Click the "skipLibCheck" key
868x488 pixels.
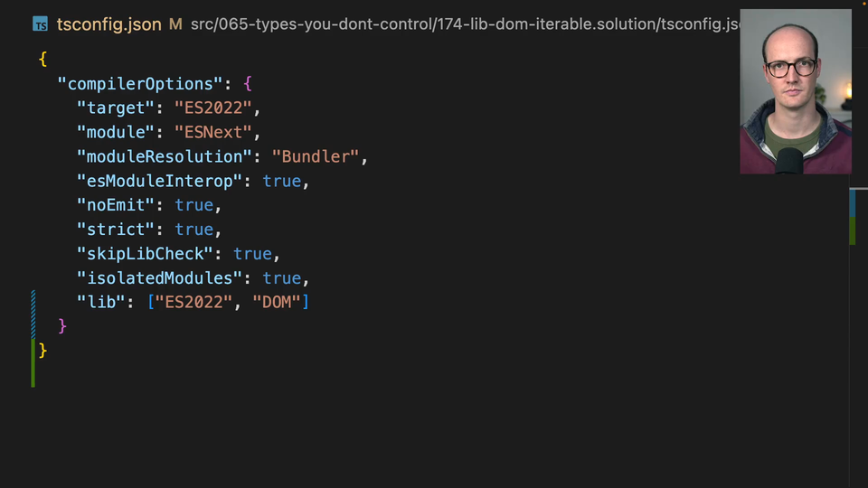pyautogui.click(x=145, y=254)
